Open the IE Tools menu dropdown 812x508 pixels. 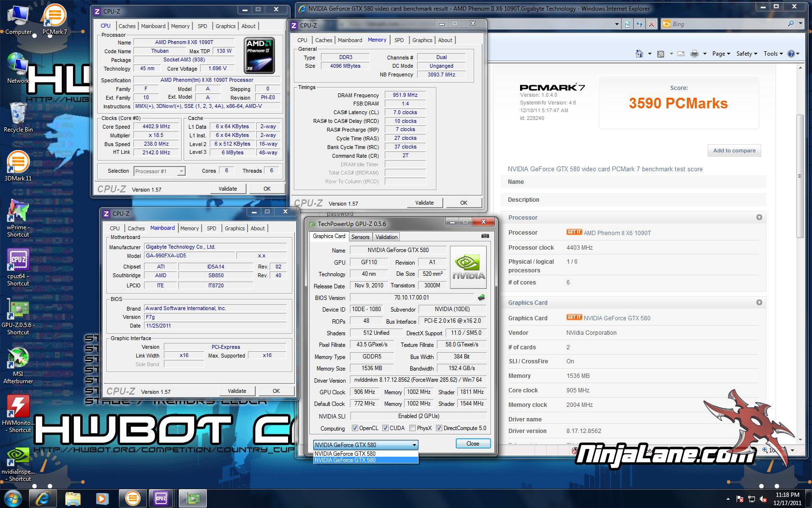[773, 54]
